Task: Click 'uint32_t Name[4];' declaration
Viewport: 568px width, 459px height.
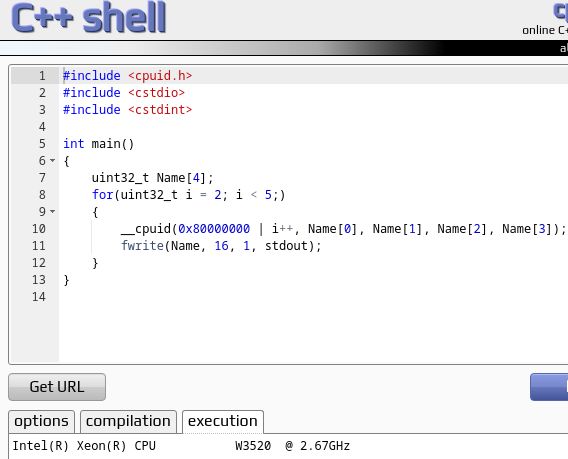Action: [153, 178]
